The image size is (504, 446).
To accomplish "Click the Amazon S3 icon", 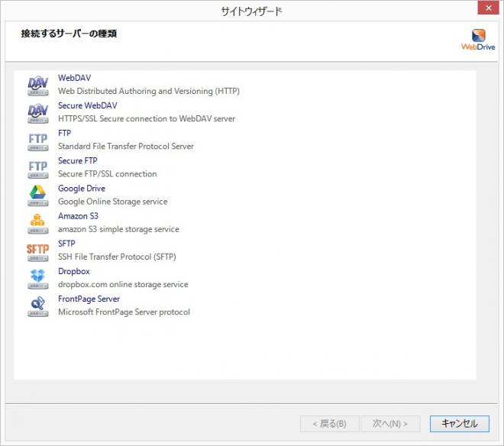I will 38,224.
